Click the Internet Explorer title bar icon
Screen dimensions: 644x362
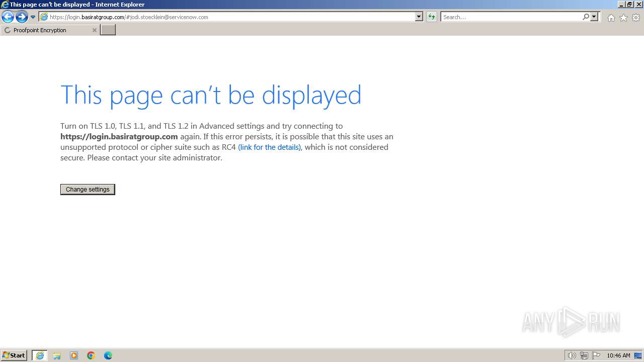[5, 5]
